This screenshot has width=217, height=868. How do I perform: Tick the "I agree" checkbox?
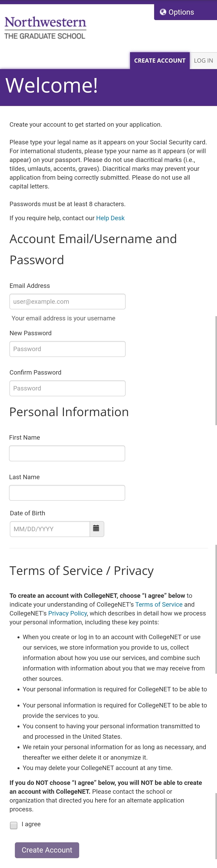[13, 825]
